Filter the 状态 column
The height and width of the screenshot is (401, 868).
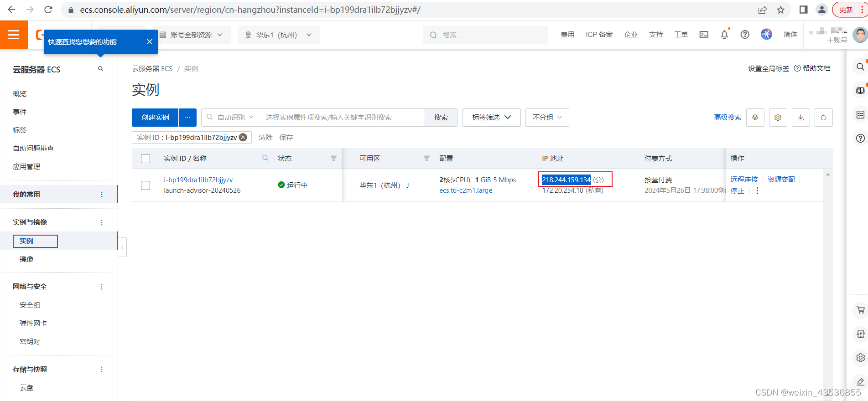coord(333,158)
